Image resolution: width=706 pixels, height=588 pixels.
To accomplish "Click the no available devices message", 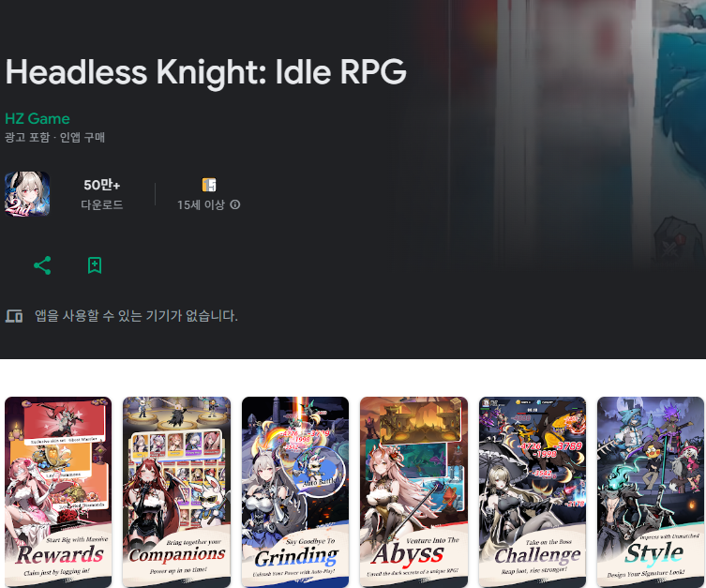I will coord(137,316).
